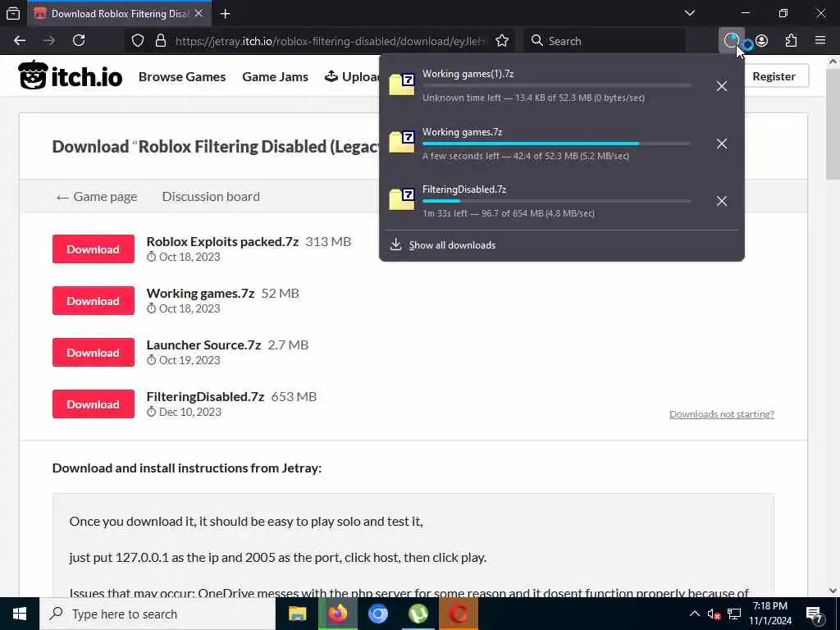Click the Firefox taskbar icon
The height and width of the screenshot is (630, 840).
point(337,614)
